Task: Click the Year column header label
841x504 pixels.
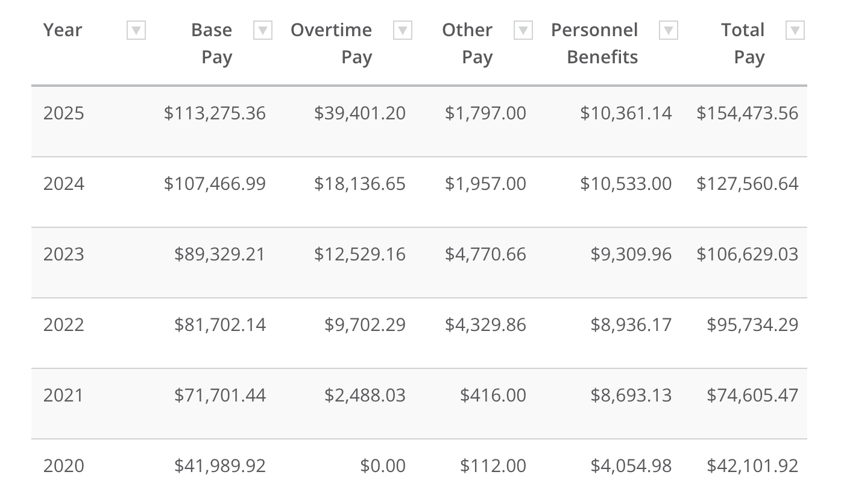Action: (x=63, y=30)
